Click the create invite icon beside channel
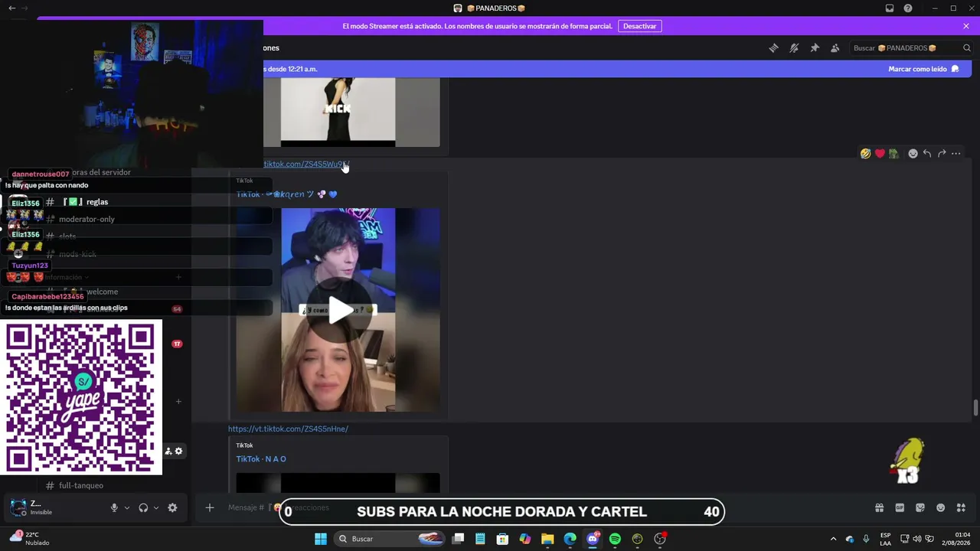 point(168,452)
